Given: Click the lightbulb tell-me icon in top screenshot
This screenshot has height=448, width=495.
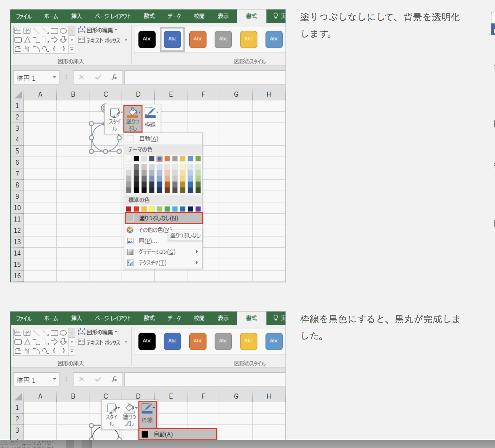Looking at the screenshot, I should [276, 16].
